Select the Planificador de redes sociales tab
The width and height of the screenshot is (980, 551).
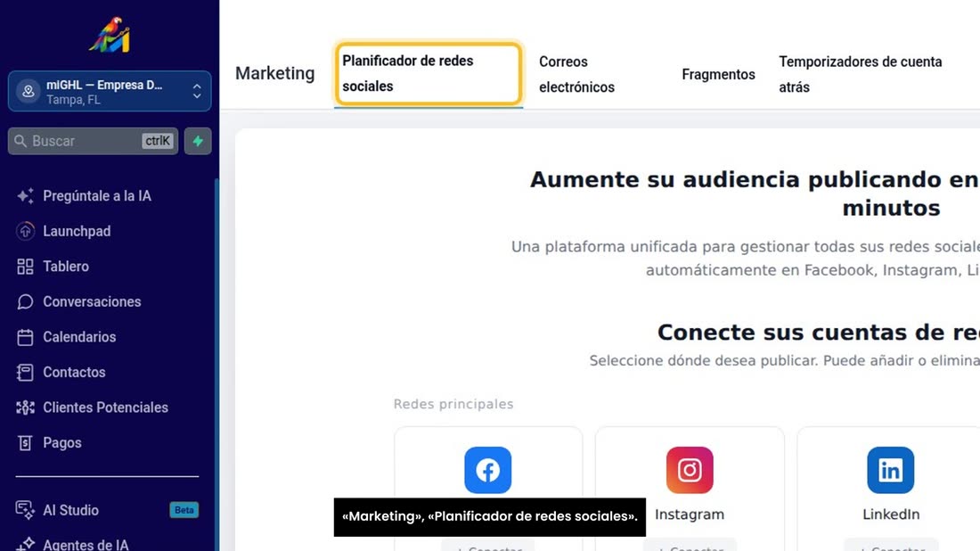click(429, 74)
